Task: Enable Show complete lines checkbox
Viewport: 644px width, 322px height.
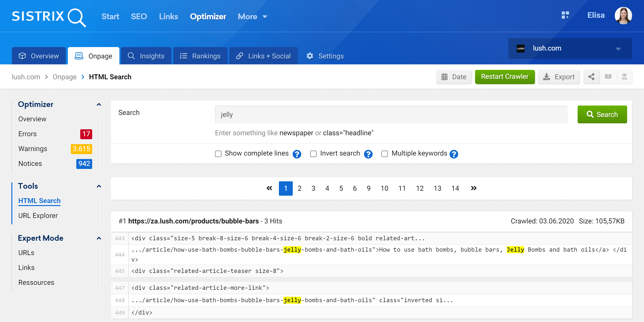Action: (218, 154)
